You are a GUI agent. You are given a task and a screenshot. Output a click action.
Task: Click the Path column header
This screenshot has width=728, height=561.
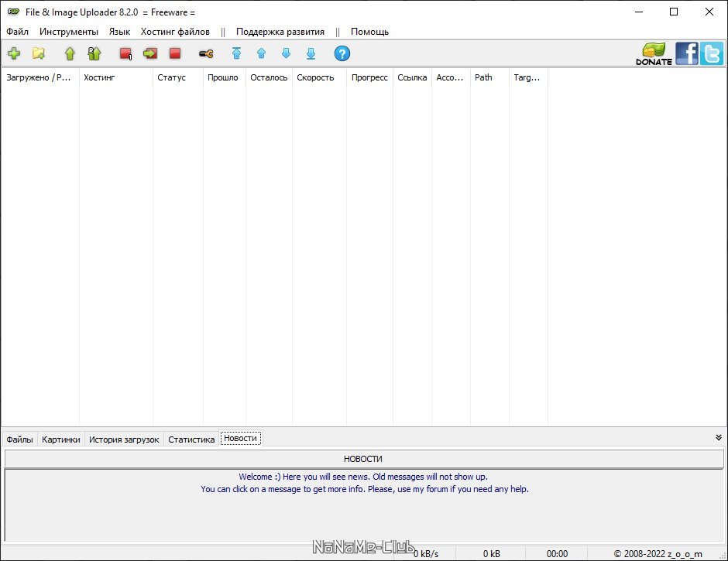click(489, 77)
